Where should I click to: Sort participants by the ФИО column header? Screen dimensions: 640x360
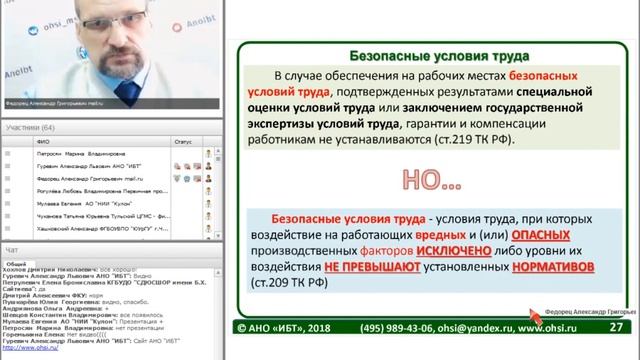pyautogui.click(x=102, y=142)
